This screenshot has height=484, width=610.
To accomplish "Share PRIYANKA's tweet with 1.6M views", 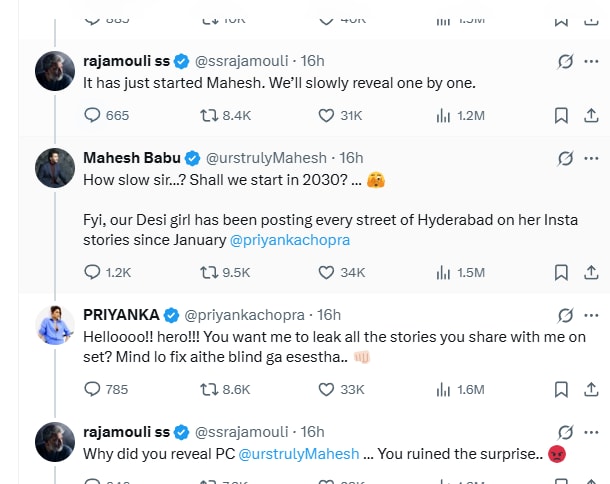I will [x=590, y=389].
